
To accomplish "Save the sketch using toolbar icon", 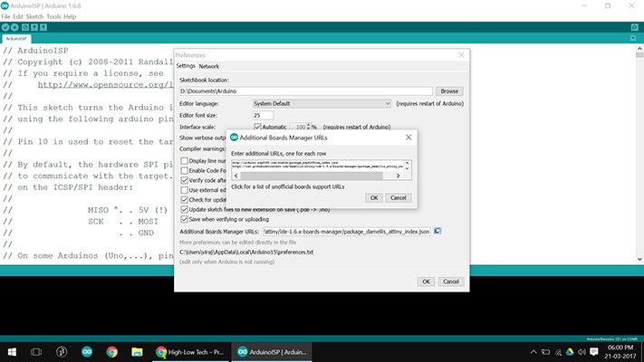I will tap(43, 27).
